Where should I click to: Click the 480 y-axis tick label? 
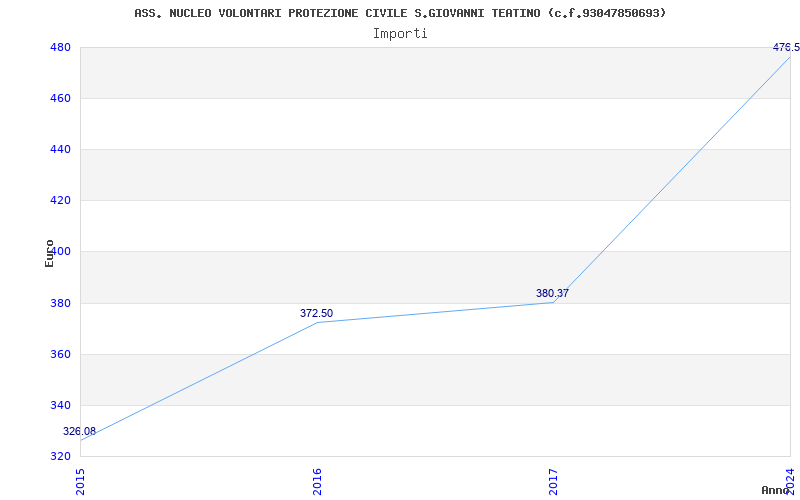coord(60,47)
